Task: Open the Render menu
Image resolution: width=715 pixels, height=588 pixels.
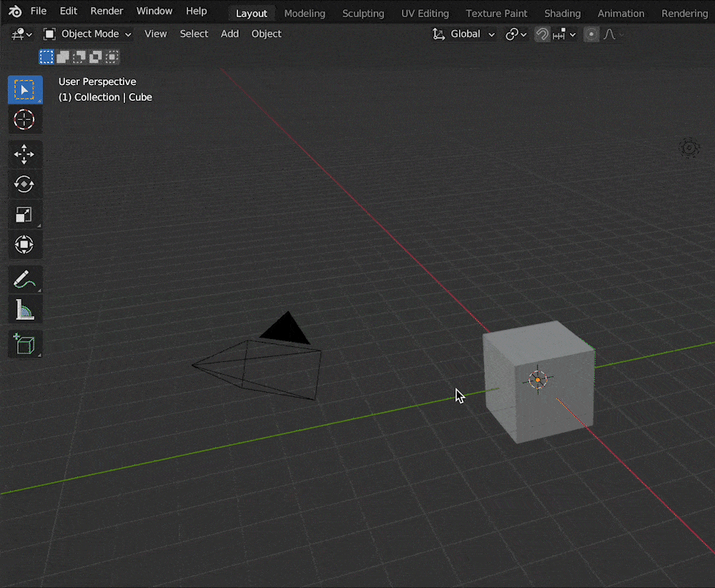Action: (x=107, y=11)
